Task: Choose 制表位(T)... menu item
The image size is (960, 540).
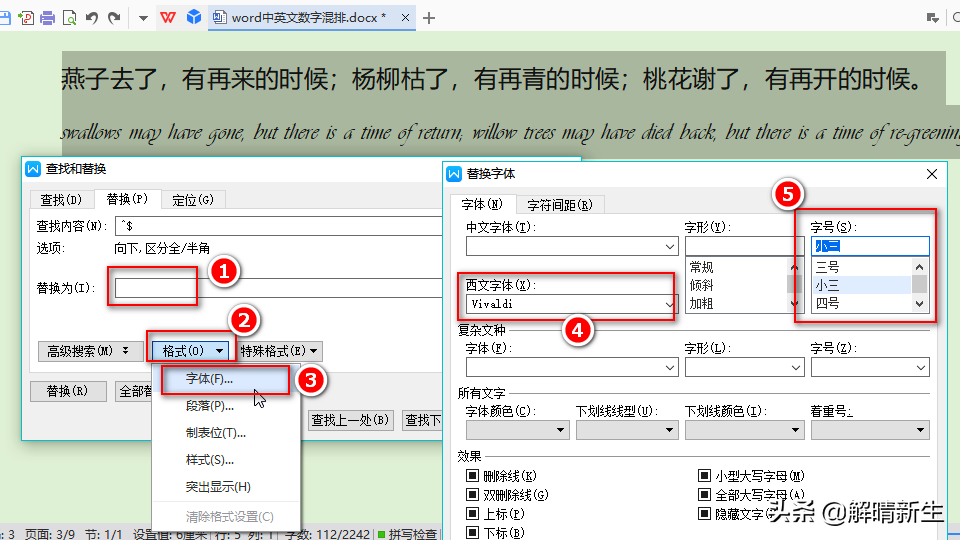Action: [226, 433]
